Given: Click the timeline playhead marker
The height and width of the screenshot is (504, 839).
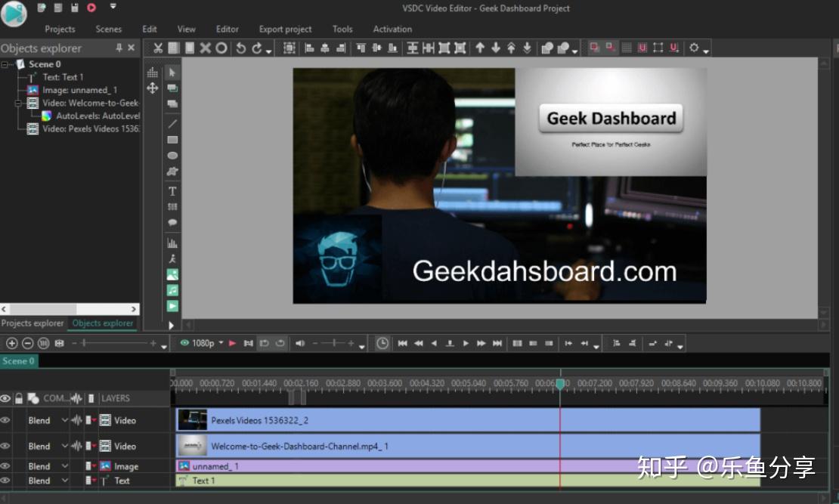Looking at the screenshot, I should 560,384.
